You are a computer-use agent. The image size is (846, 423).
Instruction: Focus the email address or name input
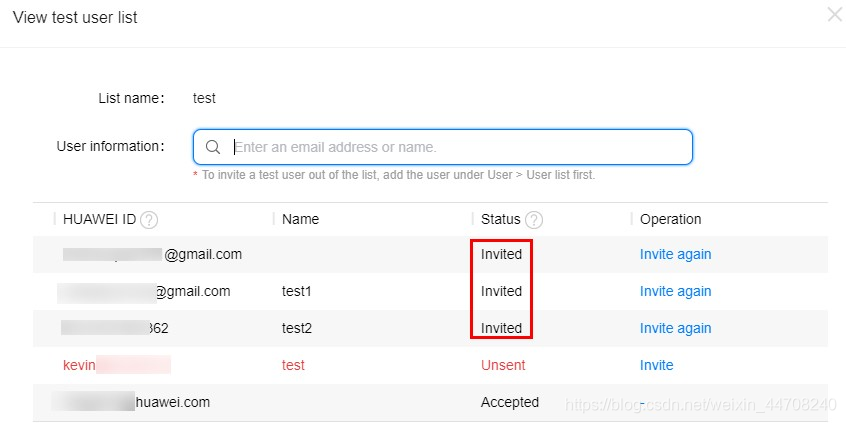442,147
